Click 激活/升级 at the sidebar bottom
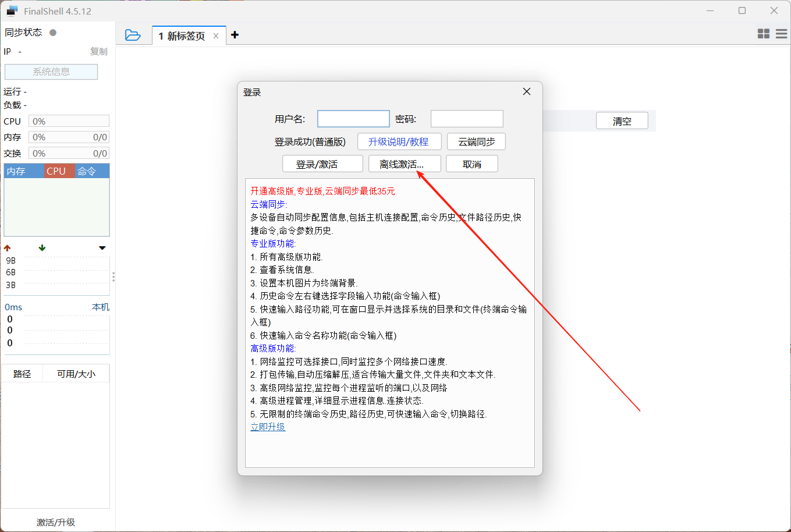The width and height of the screenshot is (791, 532). pyautogui.click(x=56, y=522)
